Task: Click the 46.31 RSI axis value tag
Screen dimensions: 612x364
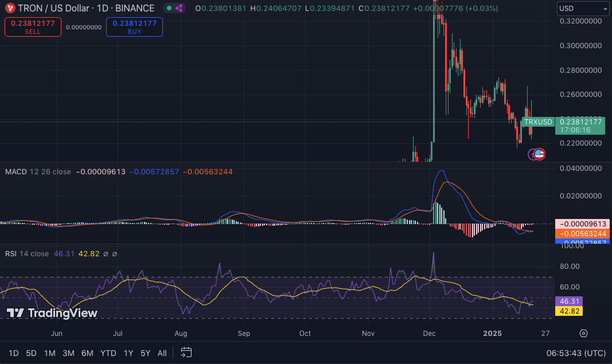Action: coord(569,301)
